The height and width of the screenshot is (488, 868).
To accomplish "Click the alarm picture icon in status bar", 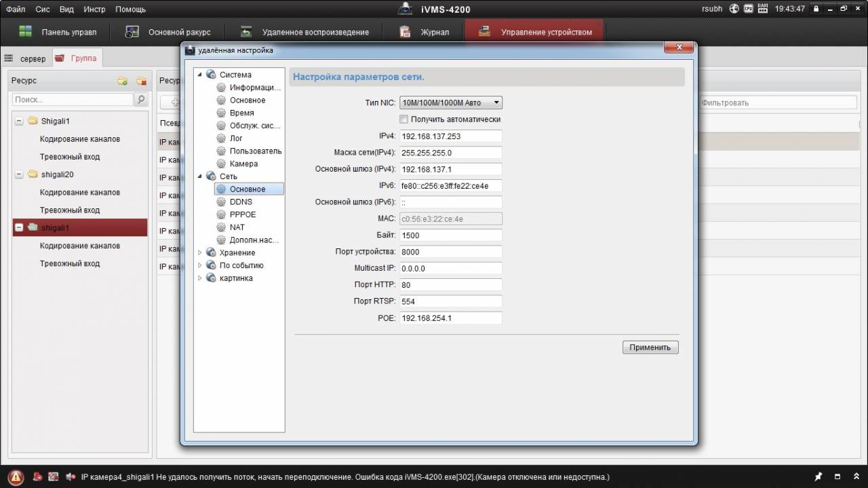I will 54,477.
